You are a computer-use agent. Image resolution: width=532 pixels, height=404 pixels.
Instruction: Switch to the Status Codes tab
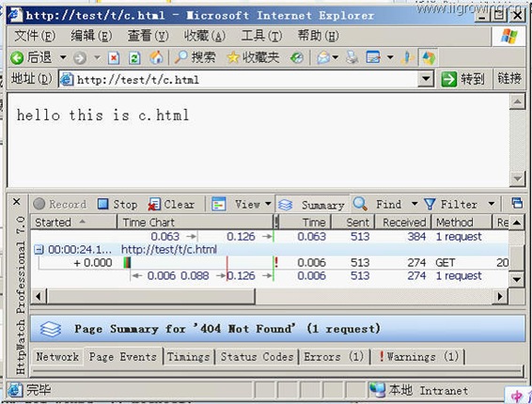click(257, 356)
